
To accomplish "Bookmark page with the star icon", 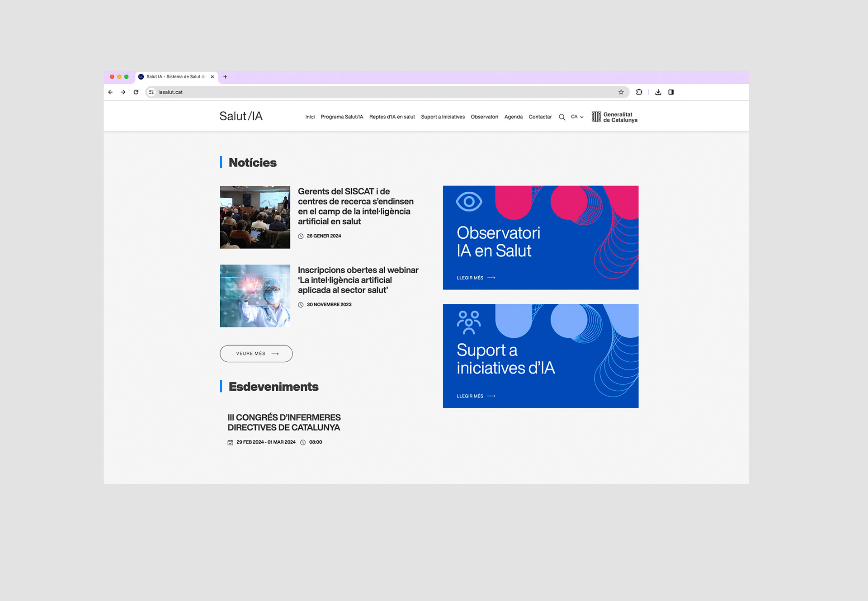I will point(621,92).
